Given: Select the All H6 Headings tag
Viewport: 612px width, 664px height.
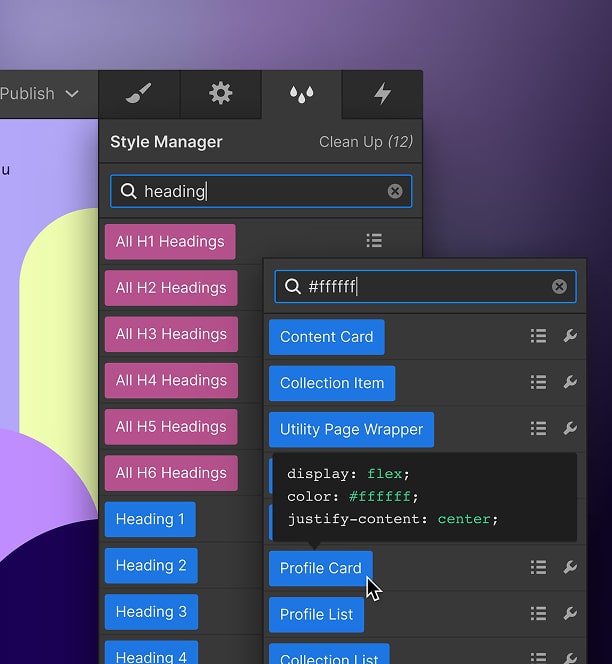Looking at the screenshot, I should pyautogui.click(x=171, y=473).
